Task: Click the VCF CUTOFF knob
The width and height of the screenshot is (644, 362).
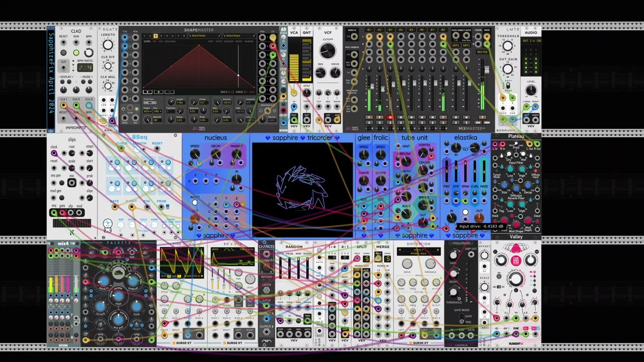Action: click(328, 50)
